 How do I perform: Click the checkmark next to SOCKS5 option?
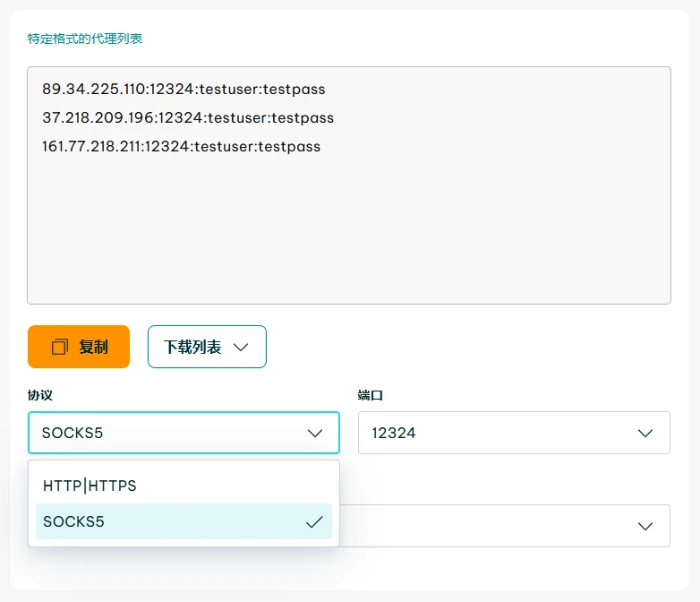(x=314, y=522)
